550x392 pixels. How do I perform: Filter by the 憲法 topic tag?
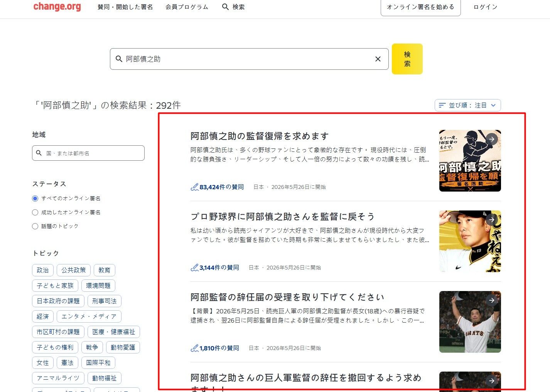pos(67,363)
